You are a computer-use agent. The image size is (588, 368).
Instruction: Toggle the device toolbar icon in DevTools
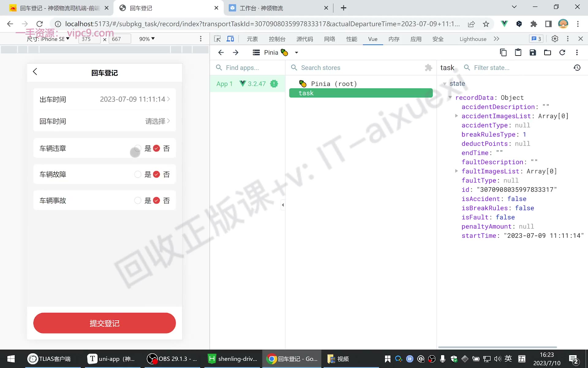click(x=230, y=39)
